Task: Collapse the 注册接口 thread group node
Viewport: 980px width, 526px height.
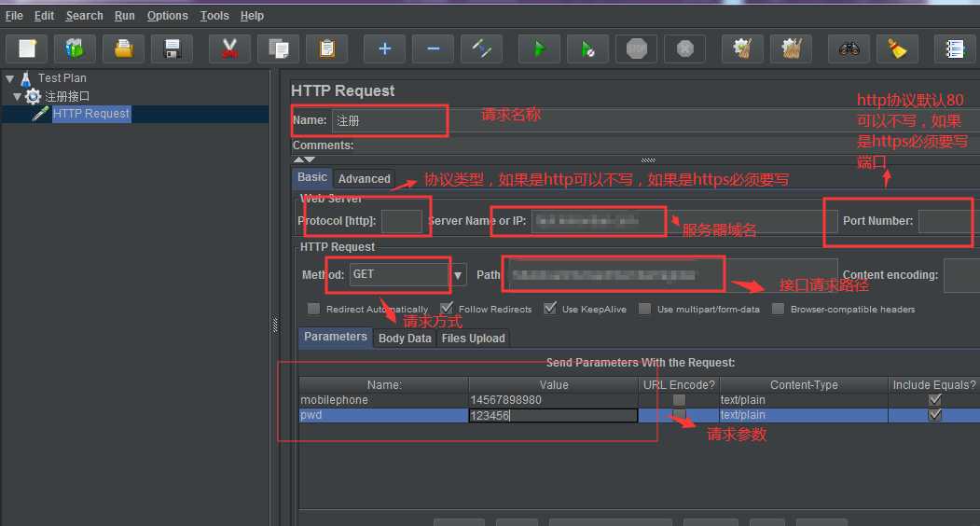Action: (x=17, y=96)
